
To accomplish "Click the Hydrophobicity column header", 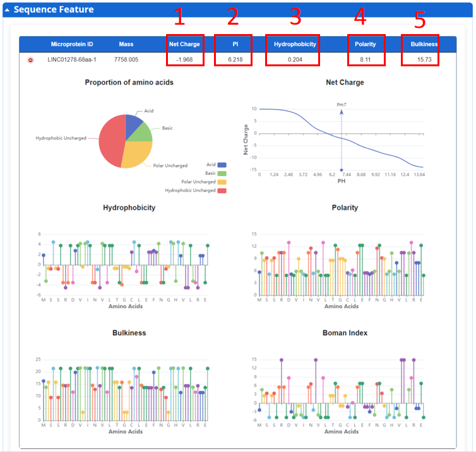I will pos(292,44).
